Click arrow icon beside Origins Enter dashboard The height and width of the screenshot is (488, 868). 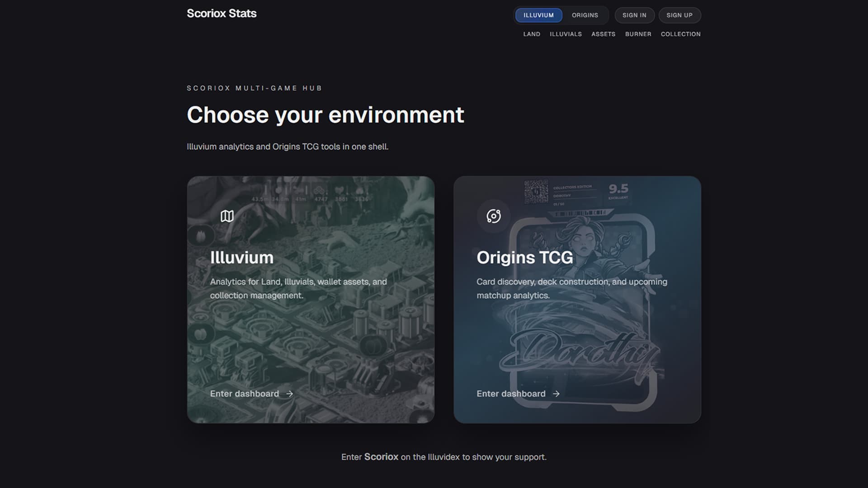pos(556,394)
